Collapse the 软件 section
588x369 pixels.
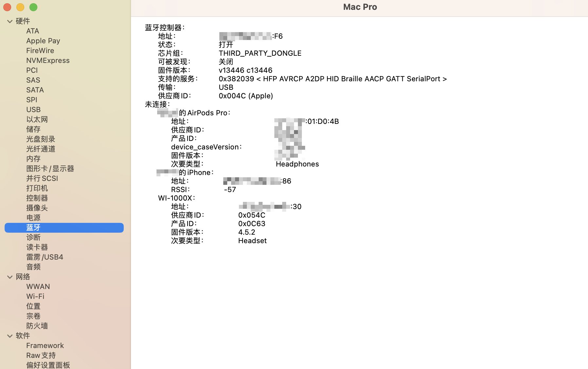click(9, 336)
